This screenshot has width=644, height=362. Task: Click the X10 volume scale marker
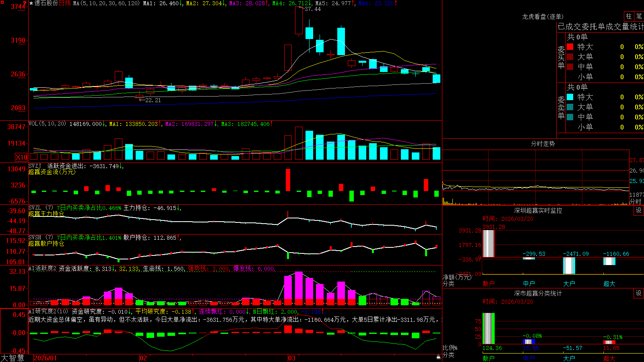click(21, 157)
